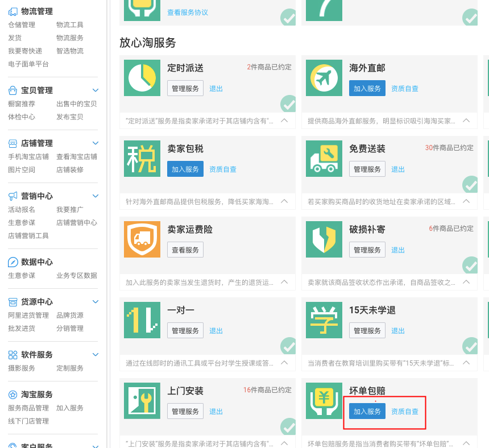Open the 税 character icon for 卖家包税
This screenshot has width=489, height=448.
pyautogui.click(x=142, y=160)
